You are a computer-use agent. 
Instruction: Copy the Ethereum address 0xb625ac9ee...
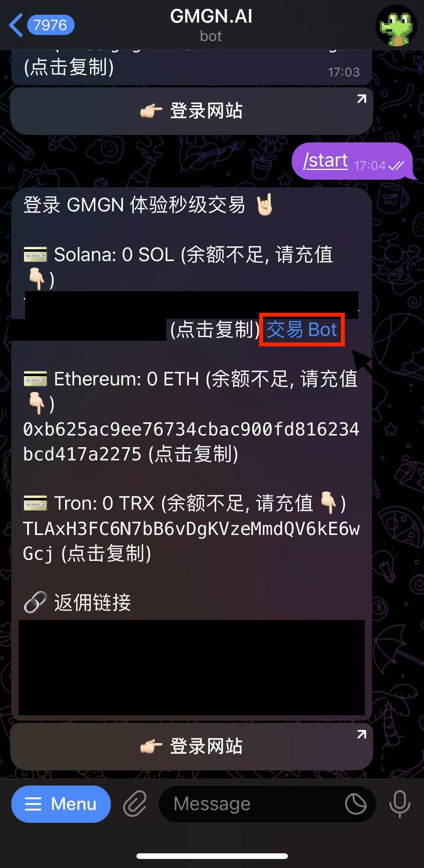(191, 442)
